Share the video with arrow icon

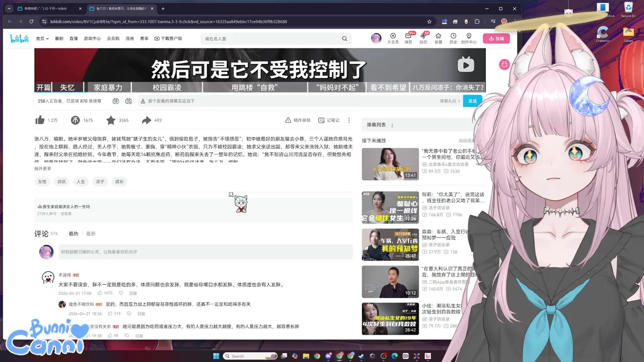tap(146, 120)
